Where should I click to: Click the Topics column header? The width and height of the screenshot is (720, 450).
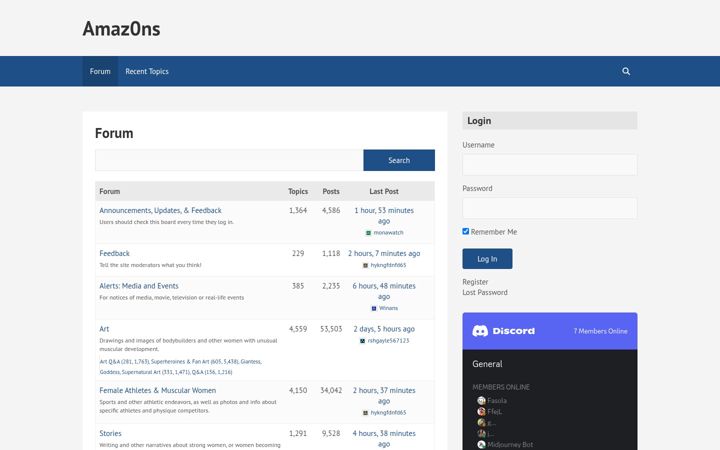[x=298, y=191]
